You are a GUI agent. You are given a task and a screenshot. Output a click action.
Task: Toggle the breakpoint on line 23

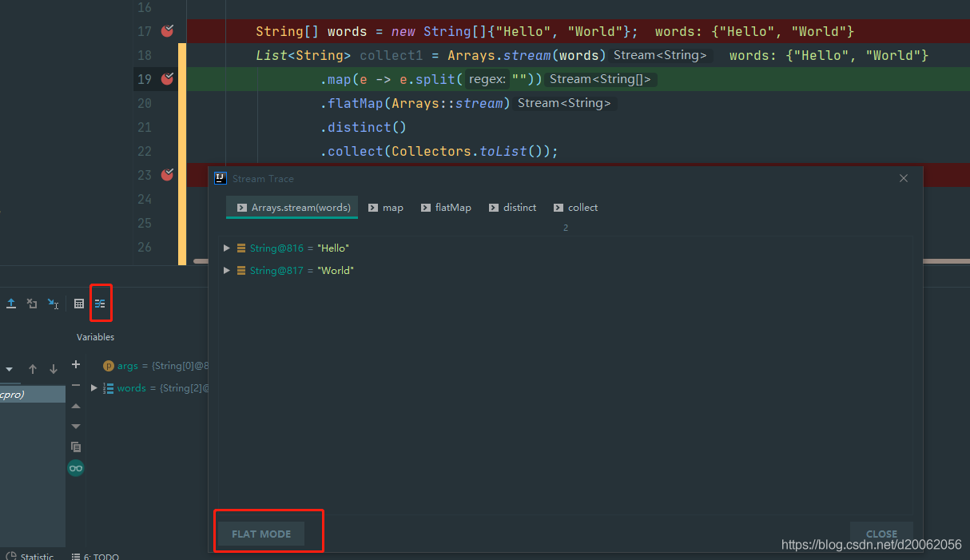(x=166, y=174)
